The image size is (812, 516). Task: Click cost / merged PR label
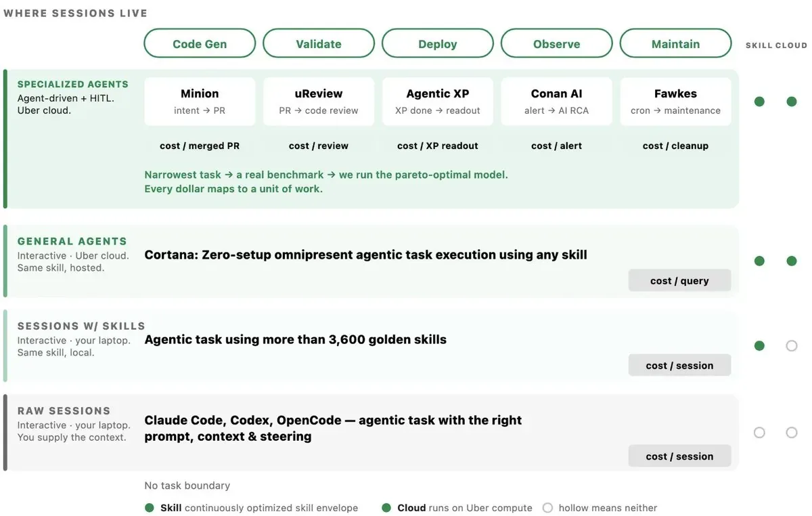tap(200, 146)
